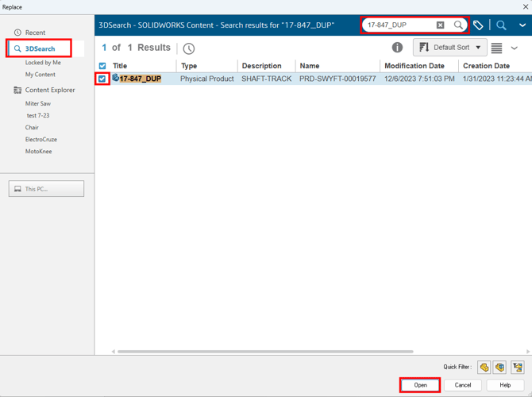The width and height of the screenshot is (532, 397).
Task: Open the Miter Saw bookmark
Action: click(37, 103)
